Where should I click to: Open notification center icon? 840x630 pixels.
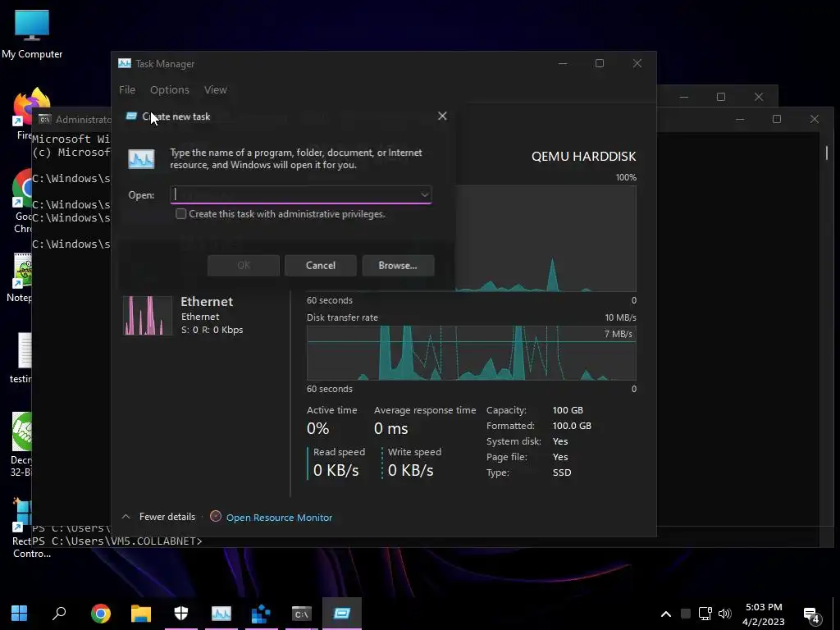[811, 615]
